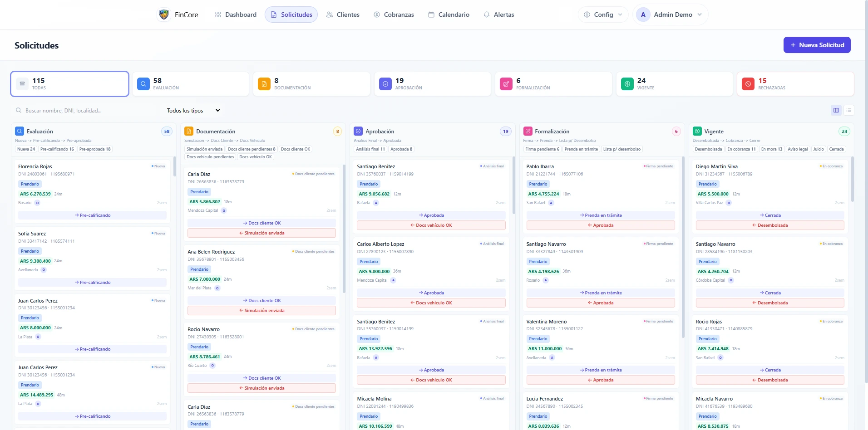Move Florencia Rojas to Pre-calificando

coord(93,215)
